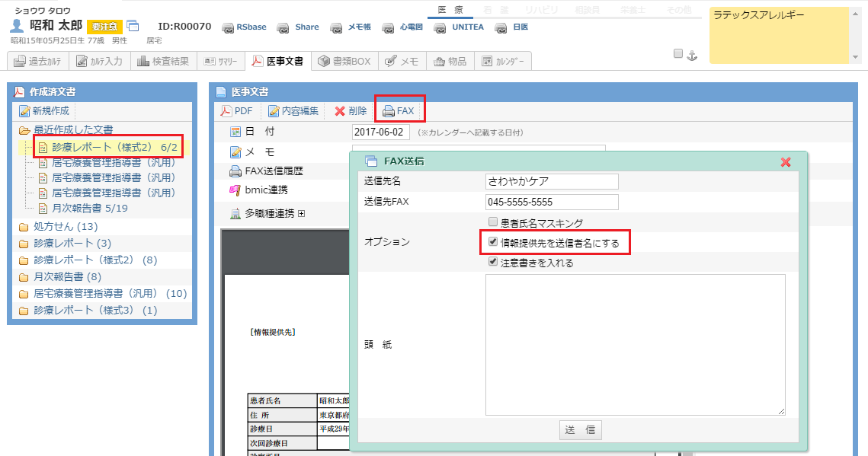Expand 診療レポート（様式2） (8) folder
Screen dimensions: 868x456
[x=88, y=260]
